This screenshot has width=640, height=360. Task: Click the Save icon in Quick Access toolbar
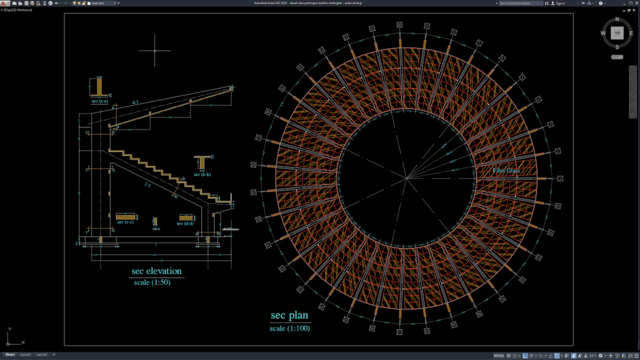[27, 3]
